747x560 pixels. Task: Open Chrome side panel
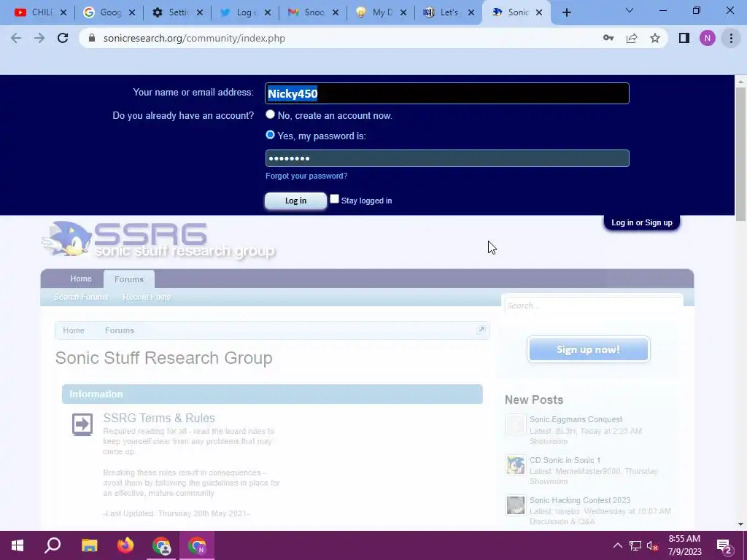684,38
